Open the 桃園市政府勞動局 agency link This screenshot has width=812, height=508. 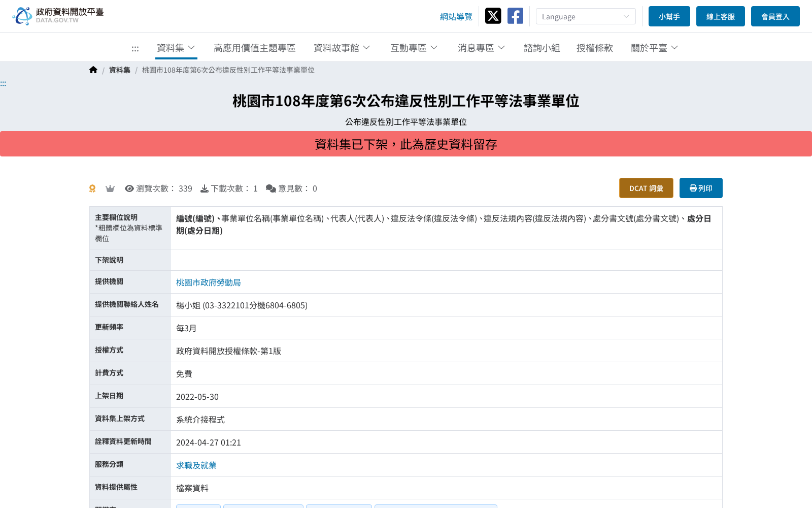point(209,282)
